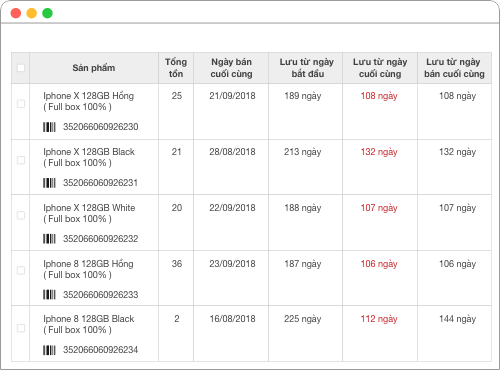Click the yellow minimize window button

(32, 13)
